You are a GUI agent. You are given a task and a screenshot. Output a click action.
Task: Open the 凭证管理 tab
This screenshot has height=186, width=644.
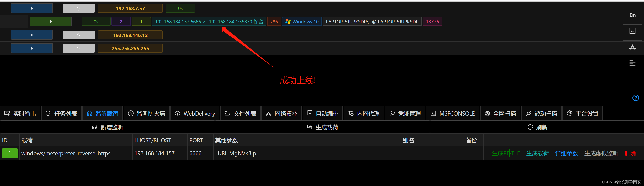coord(405,113)
